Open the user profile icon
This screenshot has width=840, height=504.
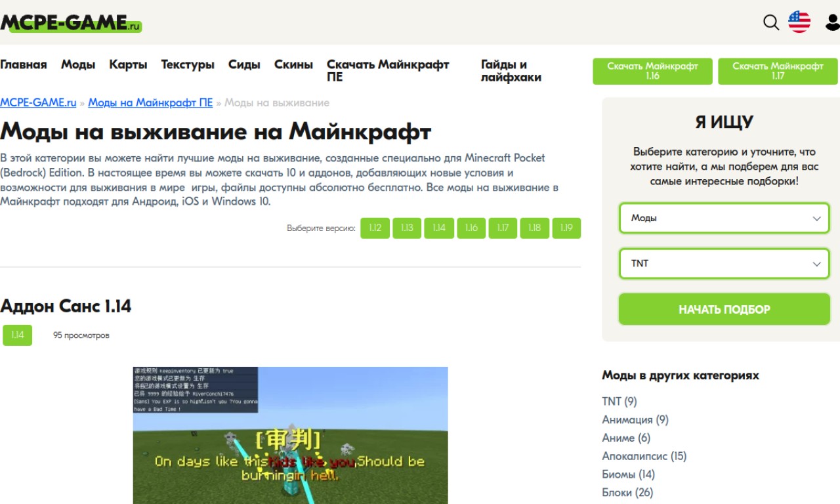[x=832, y=22]
